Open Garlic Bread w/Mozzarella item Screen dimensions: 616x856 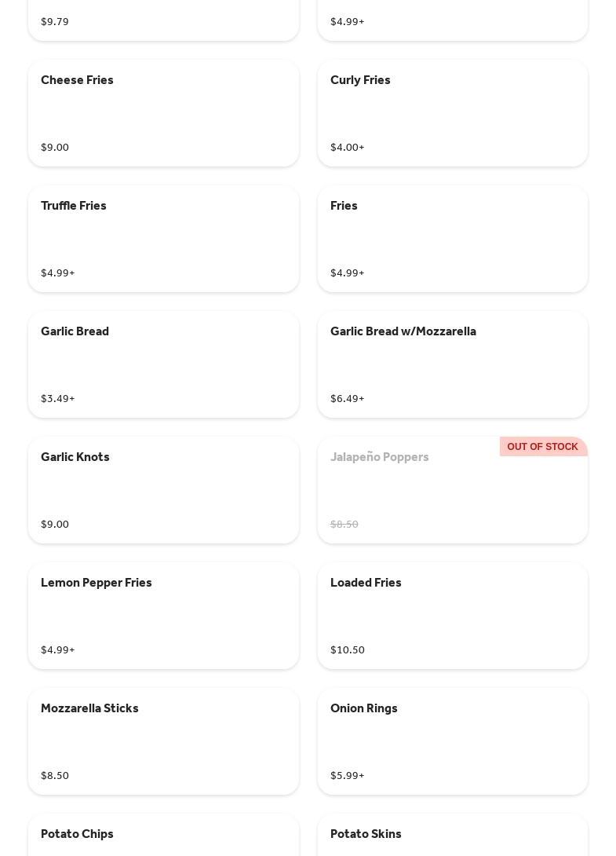click(x=452, y=364)
